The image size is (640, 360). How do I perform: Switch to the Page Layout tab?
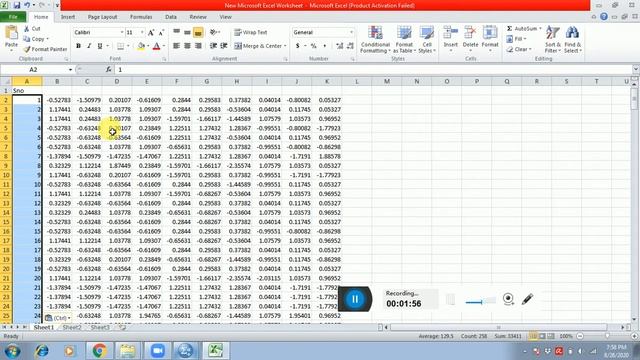click(x=102, y=17)
